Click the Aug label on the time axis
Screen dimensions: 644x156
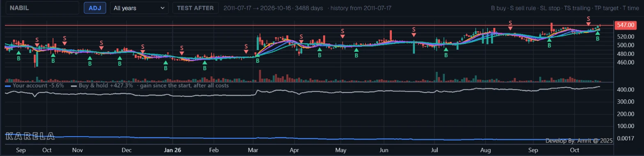tap(486, 150)
